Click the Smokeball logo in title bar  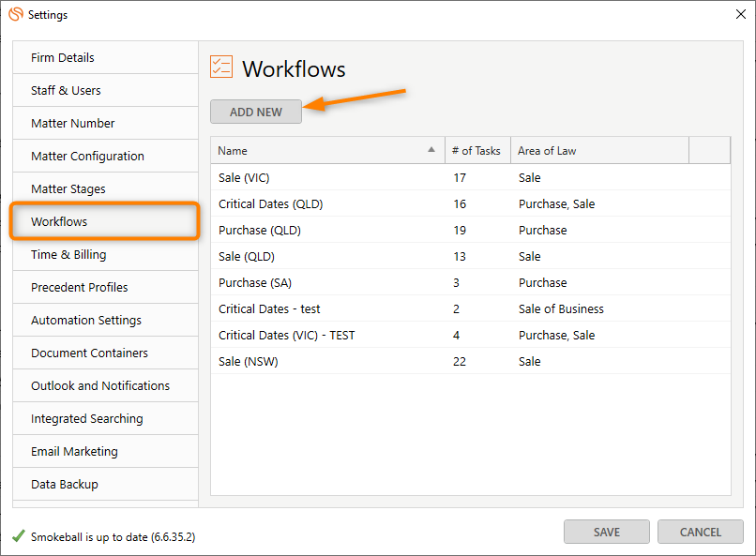tap(15, 14)
